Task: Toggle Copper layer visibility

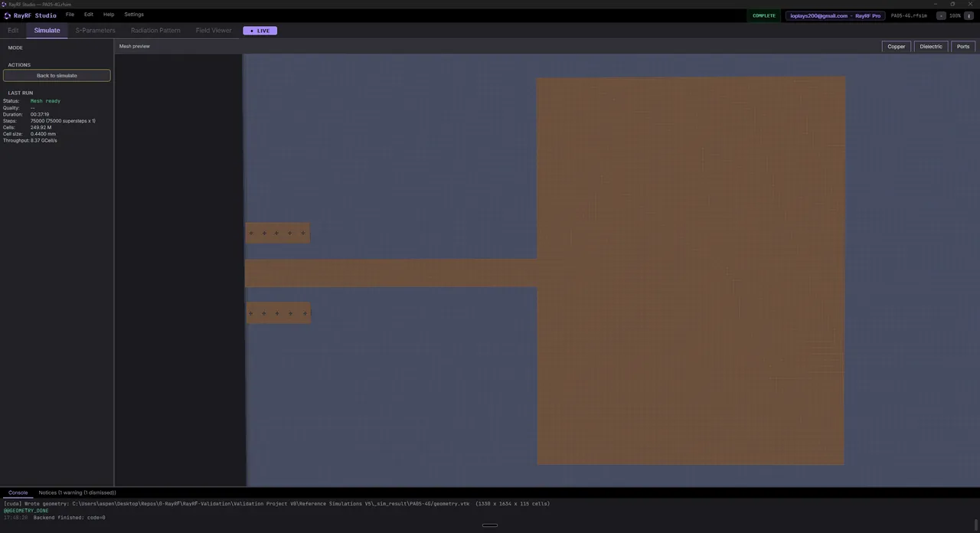Action: pos(896,47)
